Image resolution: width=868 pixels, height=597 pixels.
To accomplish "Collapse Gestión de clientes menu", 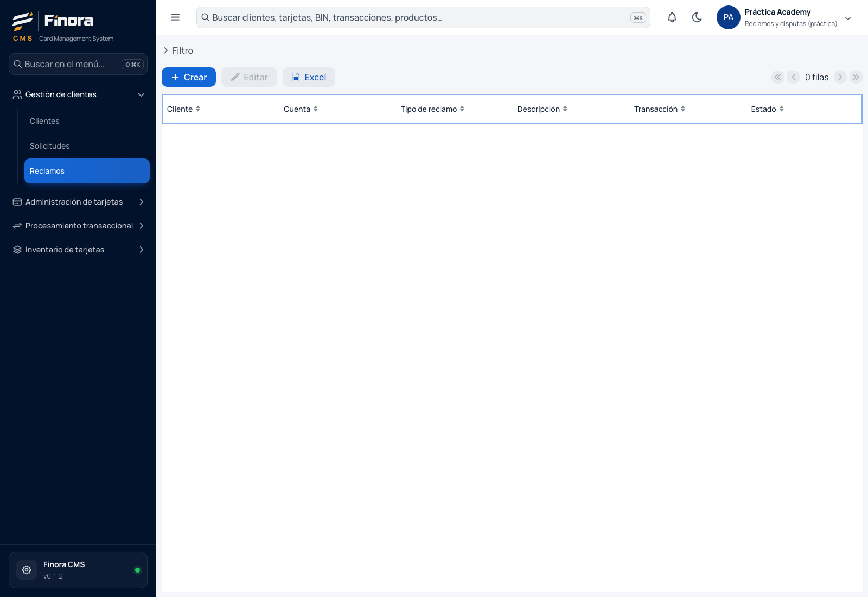I will click(78, 94).
